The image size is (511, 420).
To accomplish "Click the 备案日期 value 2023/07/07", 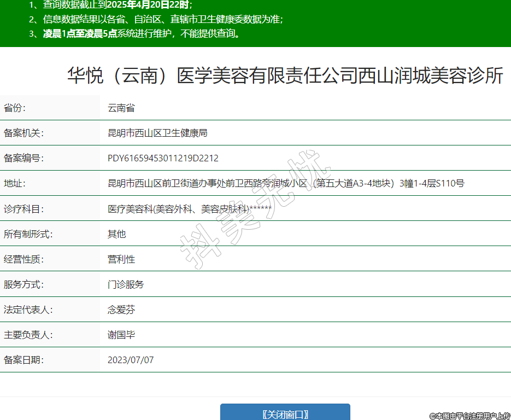I will pos(131,360).
